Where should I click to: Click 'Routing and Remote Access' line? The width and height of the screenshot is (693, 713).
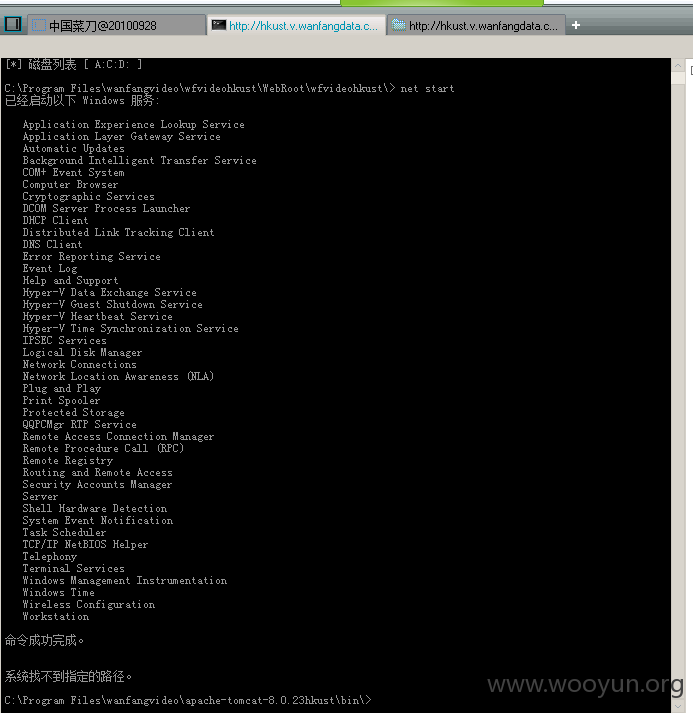tap(98, 472)
